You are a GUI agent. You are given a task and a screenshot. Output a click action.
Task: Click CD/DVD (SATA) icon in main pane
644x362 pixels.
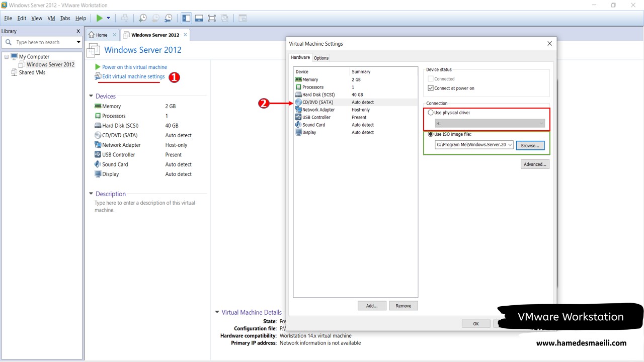(x=98, y=135)
